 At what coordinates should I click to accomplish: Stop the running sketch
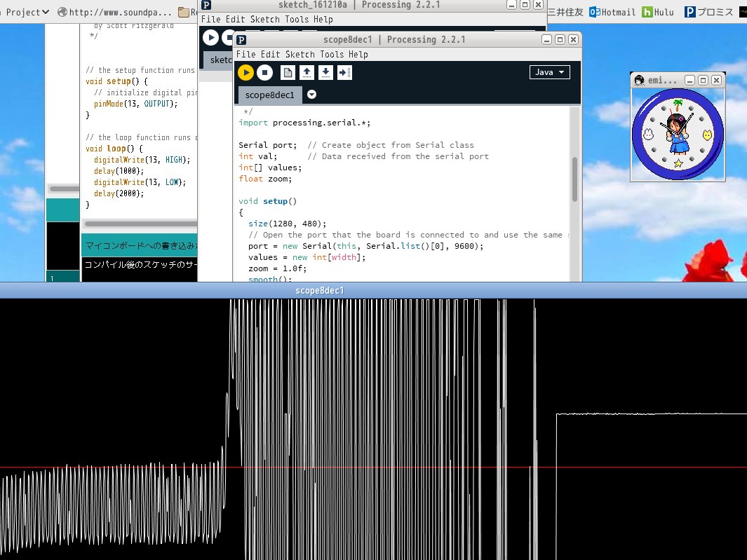click(265, 72)
